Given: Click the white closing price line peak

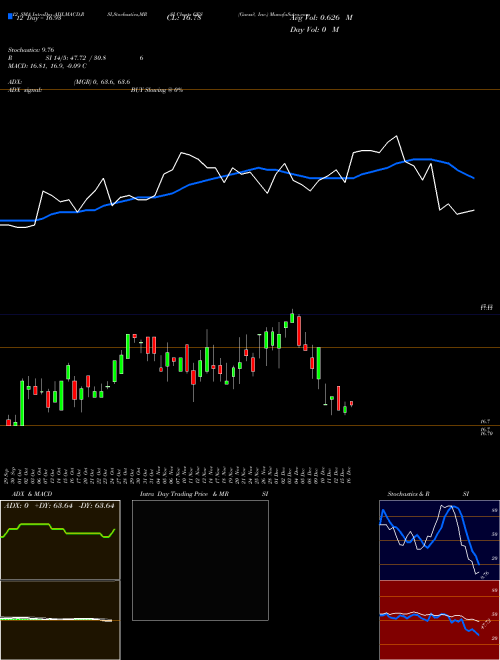Looking at the screenshot, I should click(396, 136).
